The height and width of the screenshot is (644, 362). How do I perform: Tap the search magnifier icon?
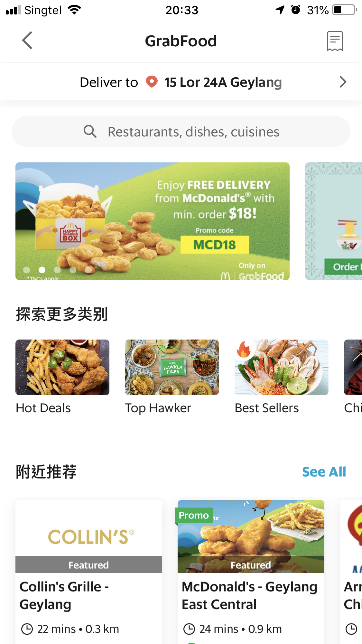[90, 132]
